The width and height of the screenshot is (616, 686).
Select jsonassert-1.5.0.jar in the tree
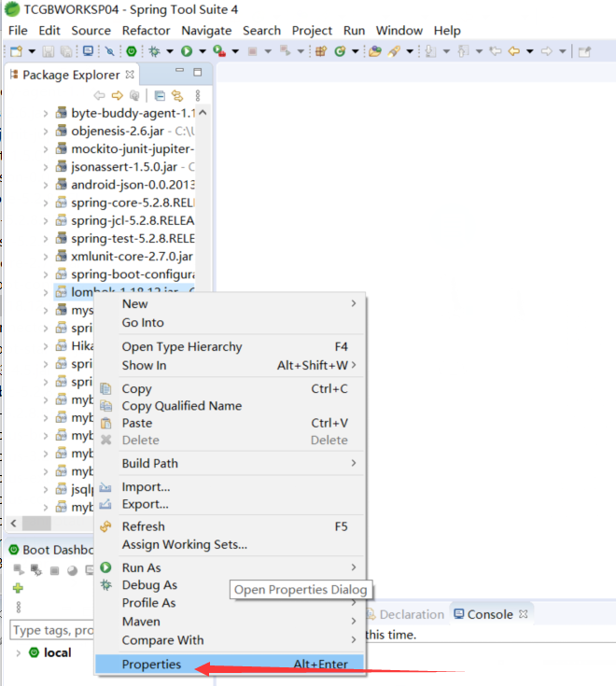(x=124, y=167)
